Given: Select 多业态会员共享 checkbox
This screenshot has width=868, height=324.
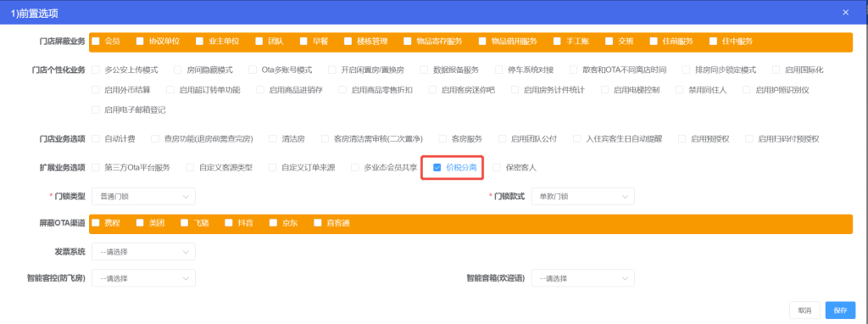Looking at the screenshot, I should pyautogui.click(x=355, y=167).
